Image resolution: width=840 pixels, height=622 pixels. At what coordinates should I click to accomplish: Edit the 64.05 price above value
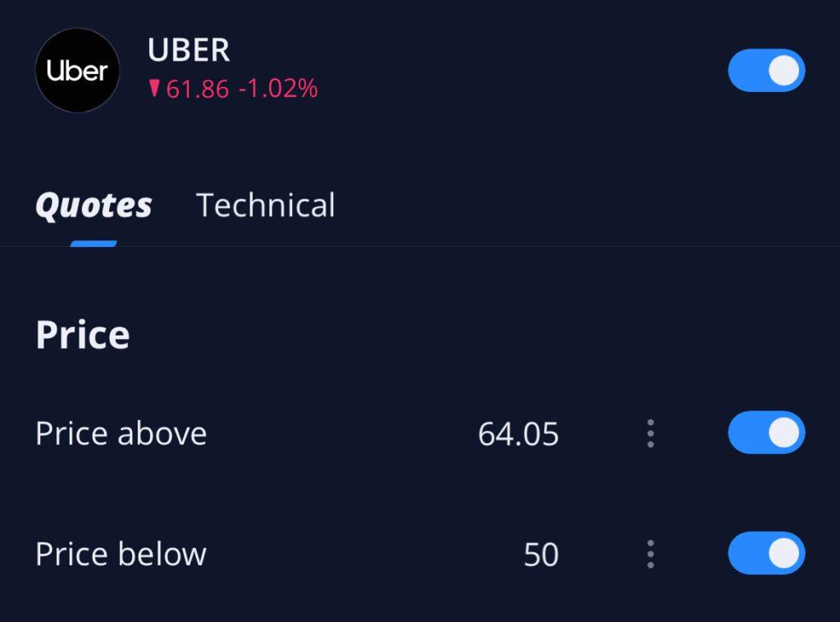pos(518,434)
